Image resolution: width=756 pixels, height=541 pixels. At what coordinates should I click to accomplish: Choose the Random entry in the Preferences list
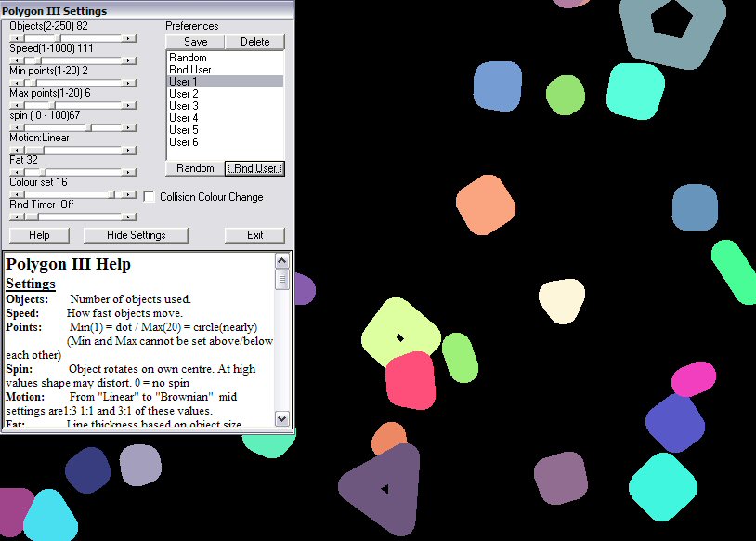(x=188, y=58)
